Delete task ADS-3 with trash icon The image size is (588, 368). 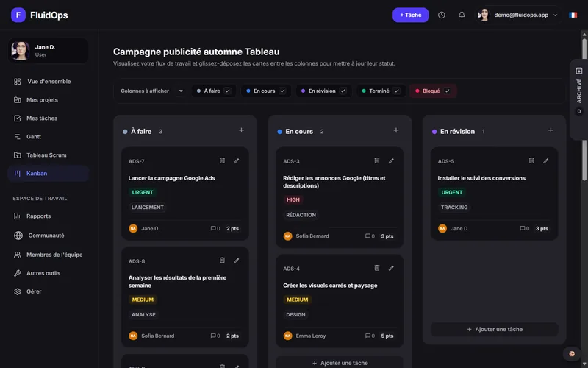[377, 160]
